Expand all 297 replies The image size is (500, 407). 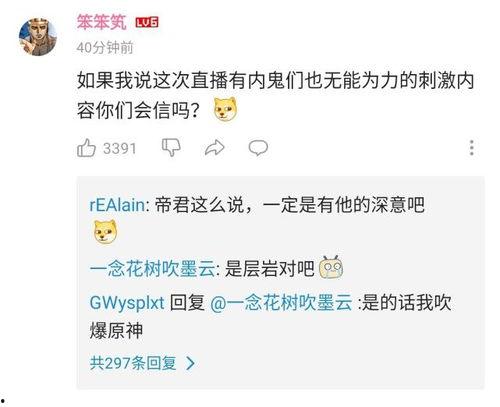[133, 363]
